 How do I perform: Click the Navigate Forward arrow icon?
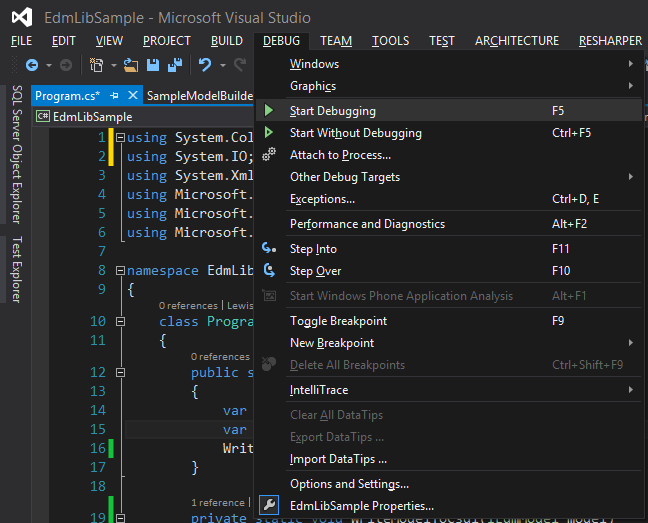tap(66, 65)
